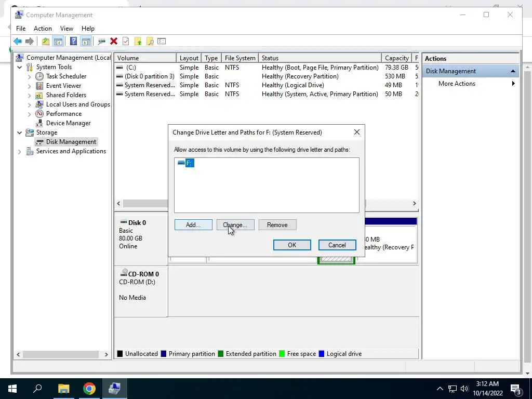Click the folder with green up arrow icon

click(138, 42)
